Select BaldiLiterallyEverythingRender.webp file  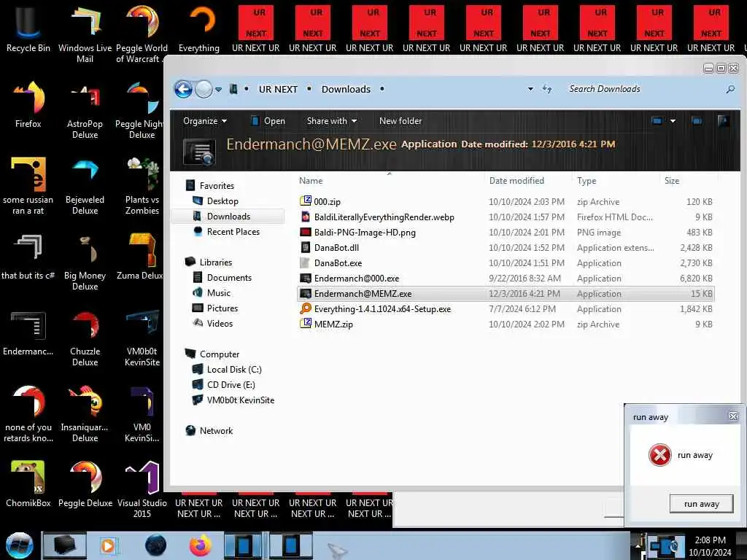click(x=506, y=217)
